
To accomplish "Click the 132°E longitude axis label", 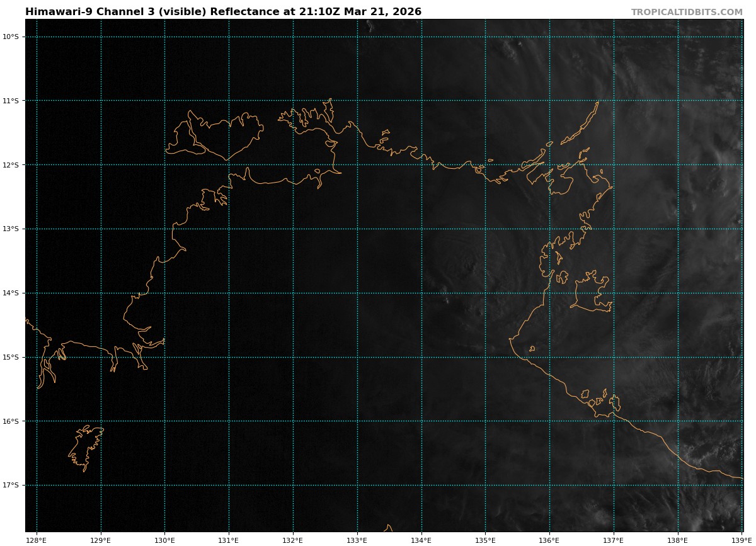I will point(293,540).
